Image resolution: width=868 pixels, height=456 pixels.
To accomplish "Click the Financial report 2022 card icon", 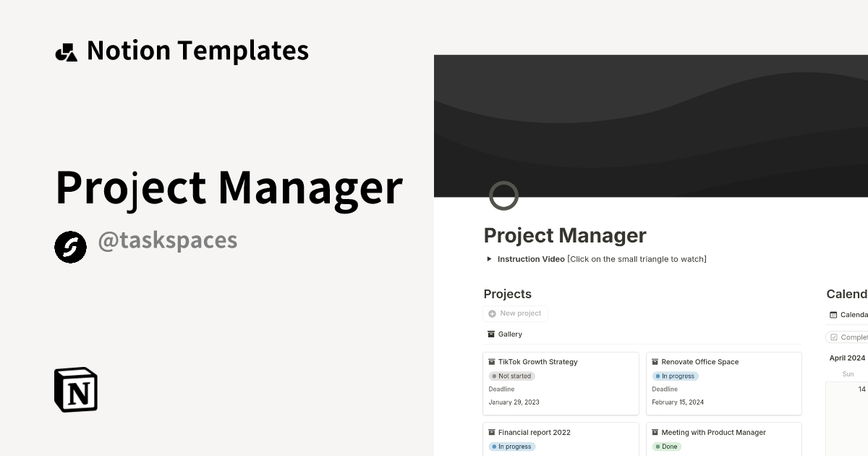I will click(x=492, y=432).
